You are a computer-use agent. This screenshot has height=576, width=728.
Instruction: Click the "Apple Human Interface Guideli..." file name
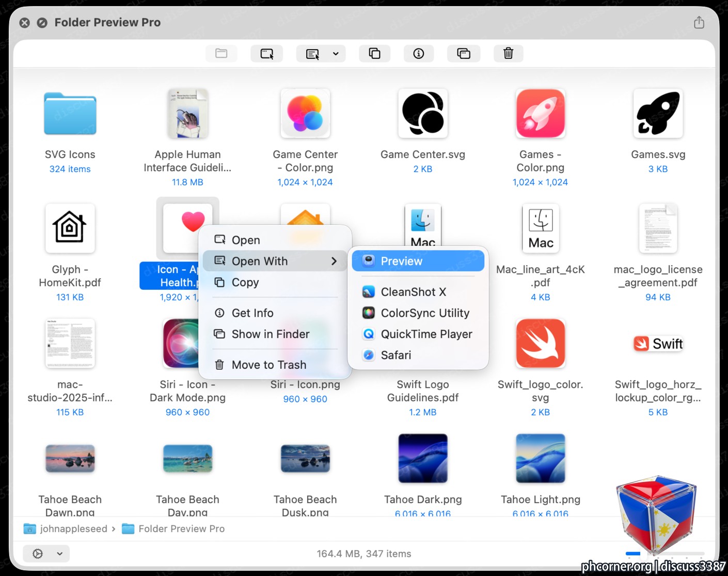[187, 161]
